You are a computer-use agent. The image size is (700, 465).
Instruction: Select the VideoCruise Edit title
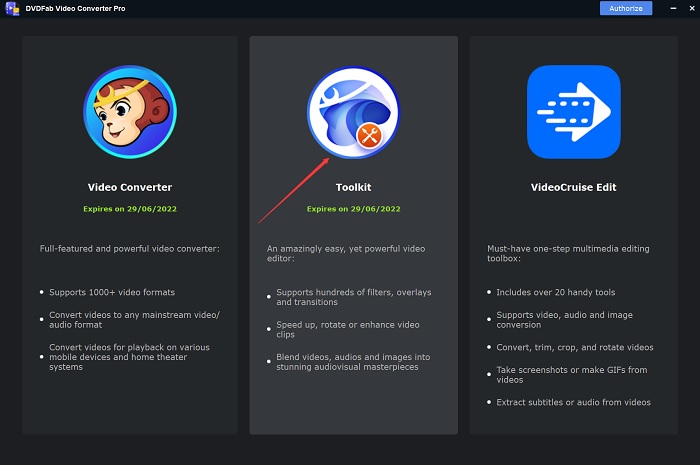coord(574,187)
